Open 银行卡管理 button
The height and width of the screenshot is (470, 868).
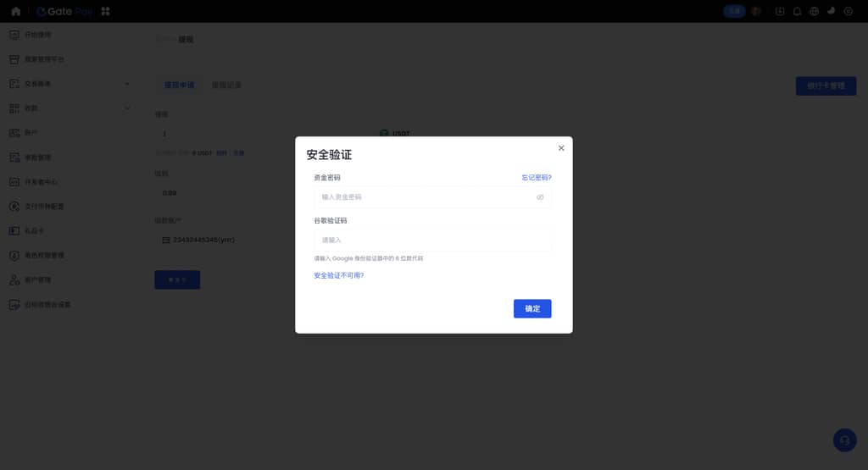click(x=826, y=86)
